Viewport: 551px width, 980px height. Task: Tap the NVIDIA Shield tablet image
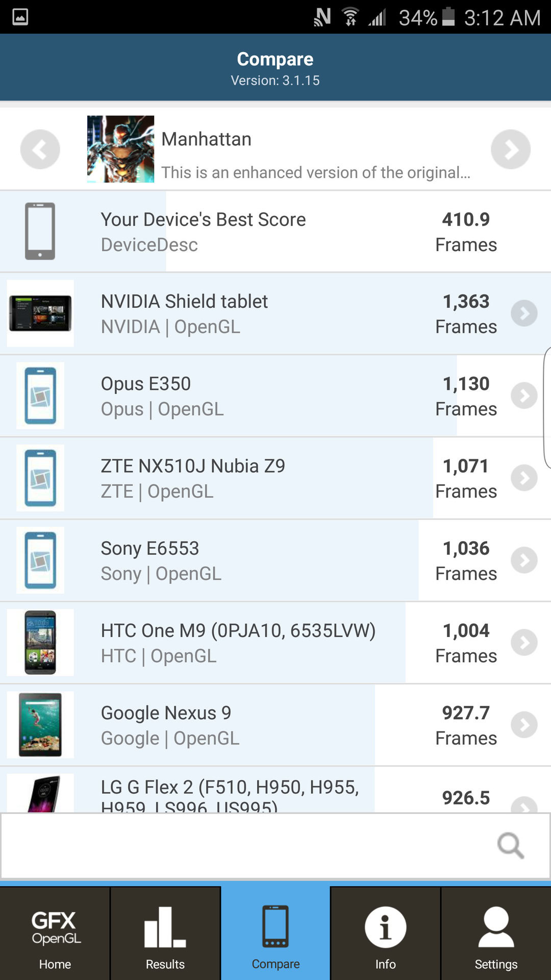coord(40,313)
